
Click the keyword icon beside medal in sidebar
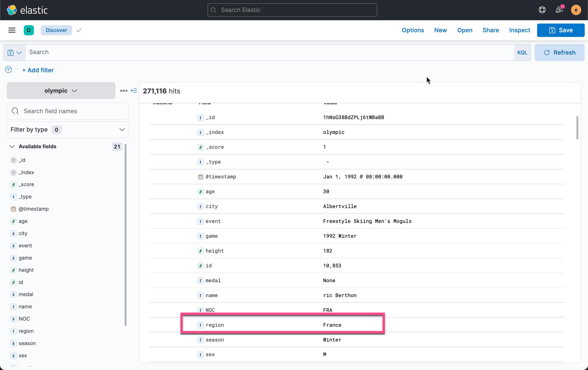tap(13, 294)
